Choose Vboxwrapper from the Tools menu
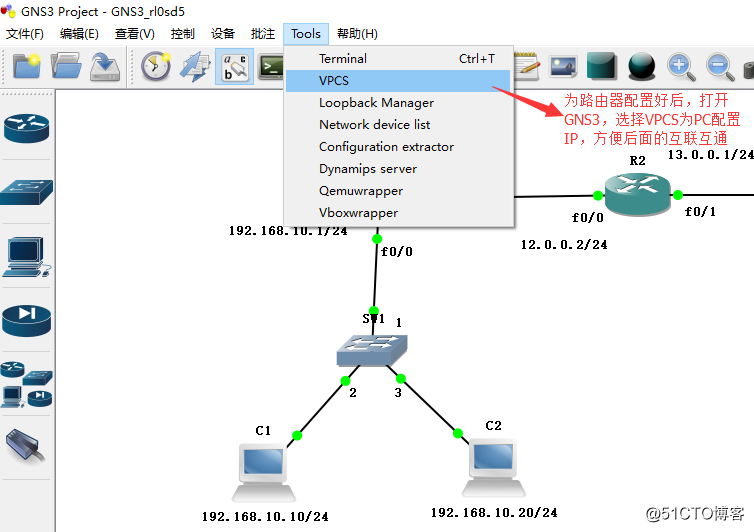The height and width of the screenshot is (532, 754). coord(398,213)
